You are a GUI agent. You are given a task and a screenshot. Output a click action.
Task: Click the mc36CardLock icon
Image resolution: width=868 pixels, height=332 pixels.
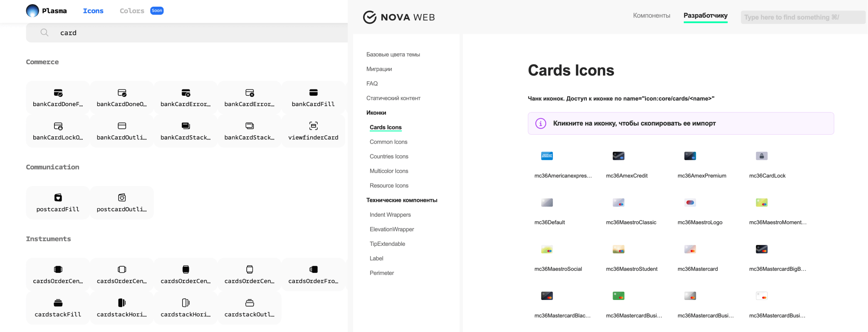pos(762,156)
